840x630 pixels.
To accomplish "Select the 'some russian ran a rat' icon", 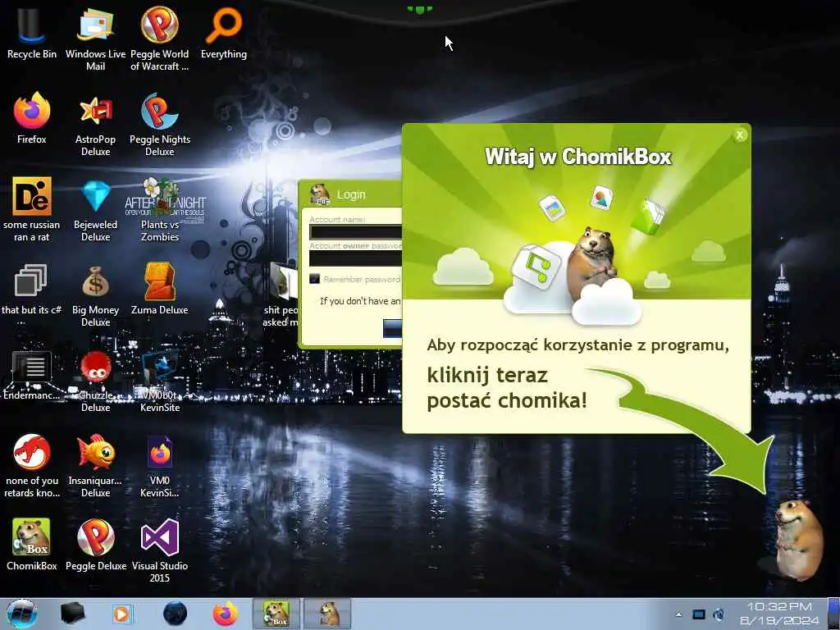I will point(32,209).
